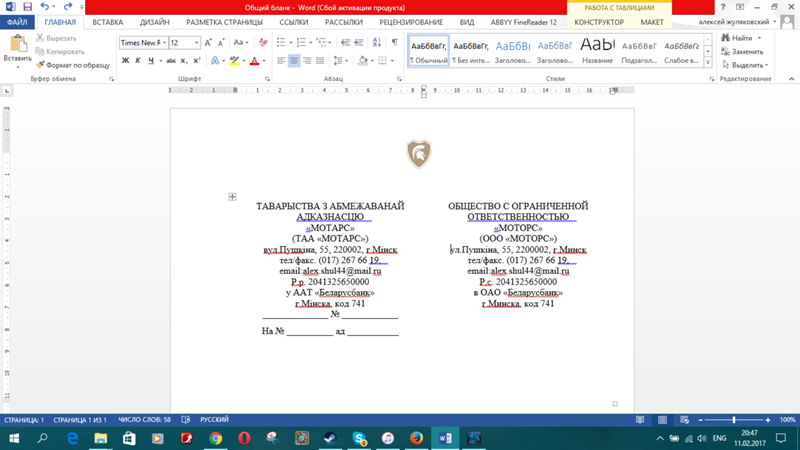Toggle strikethrough (abc) formatting
This screenshot has height=450, width=800.
(x=171, y=61)
